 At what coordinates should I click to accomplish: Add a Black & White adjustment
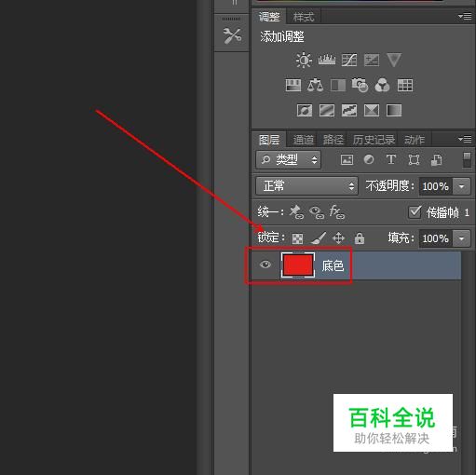pos(338,85)
